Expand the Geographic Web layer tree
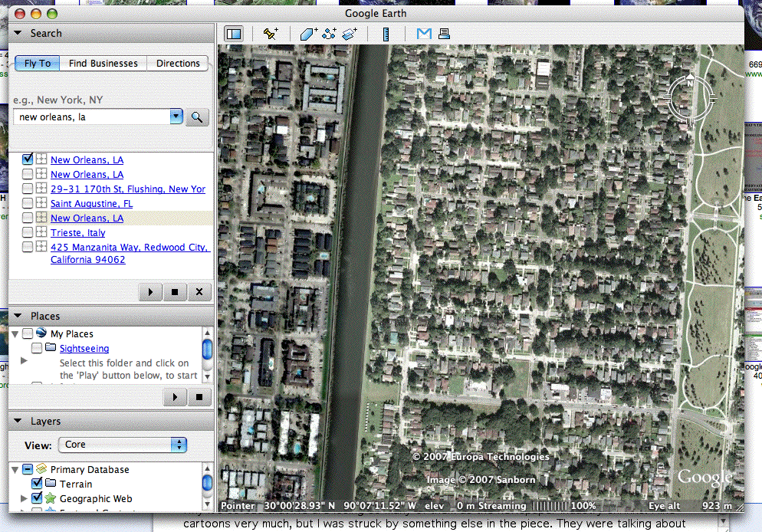 (24, 499)
